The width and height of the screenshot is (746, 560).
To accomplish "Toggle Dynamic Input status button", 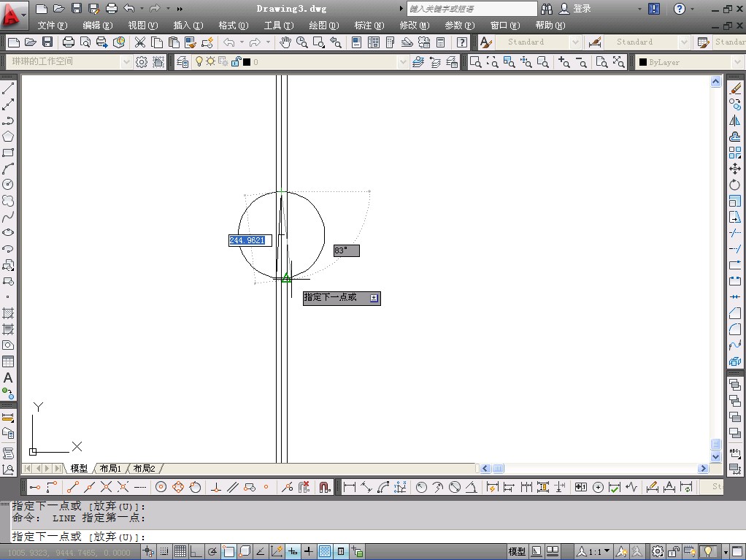I will 293,551.
